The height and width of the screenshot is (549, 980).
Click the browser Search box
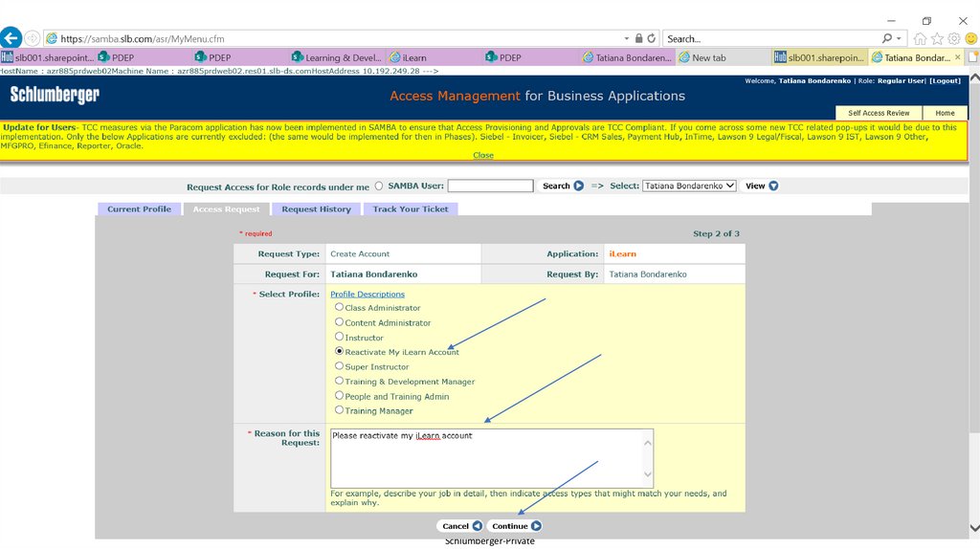pyautogui.click(x=772, y=38)
